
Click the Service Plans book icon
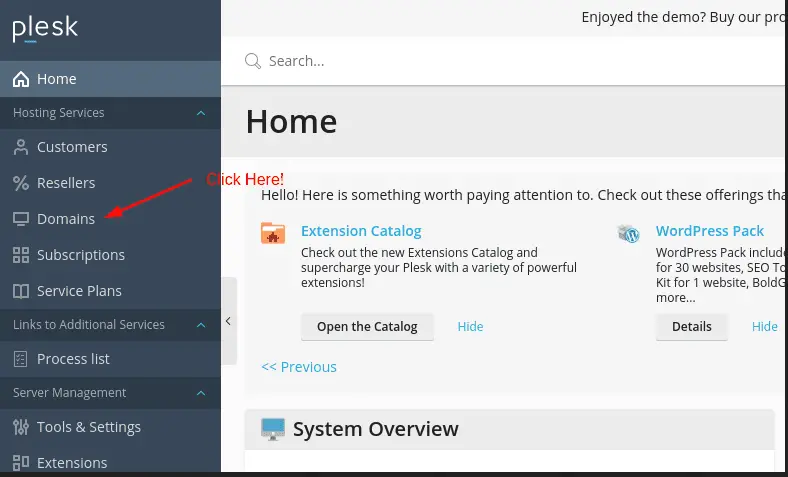pyautogui.click(x=21, y=291)
